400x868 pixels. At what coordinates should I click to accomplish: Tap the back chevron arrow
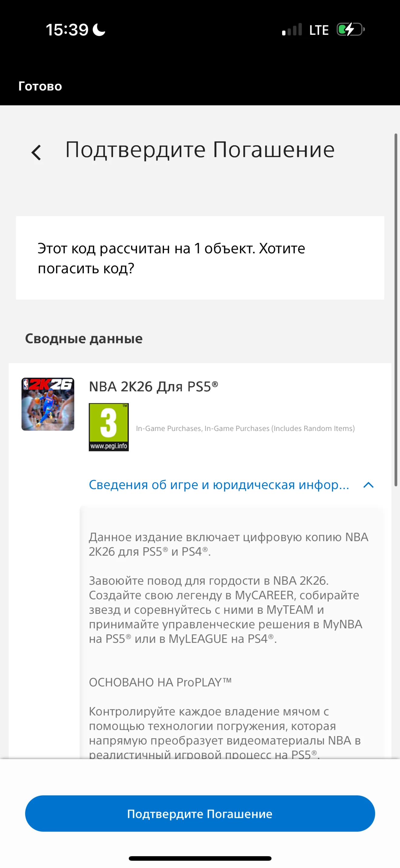36,153
